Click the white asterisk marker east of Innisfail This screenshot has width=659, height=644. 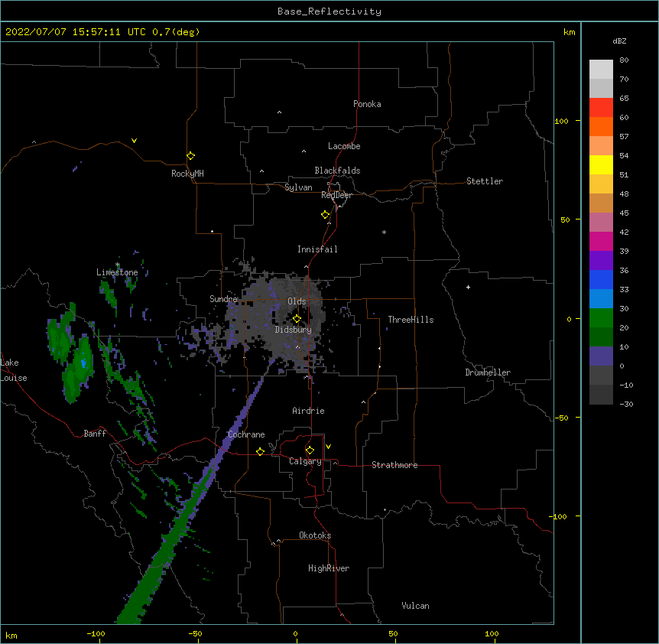coord(384,232)
